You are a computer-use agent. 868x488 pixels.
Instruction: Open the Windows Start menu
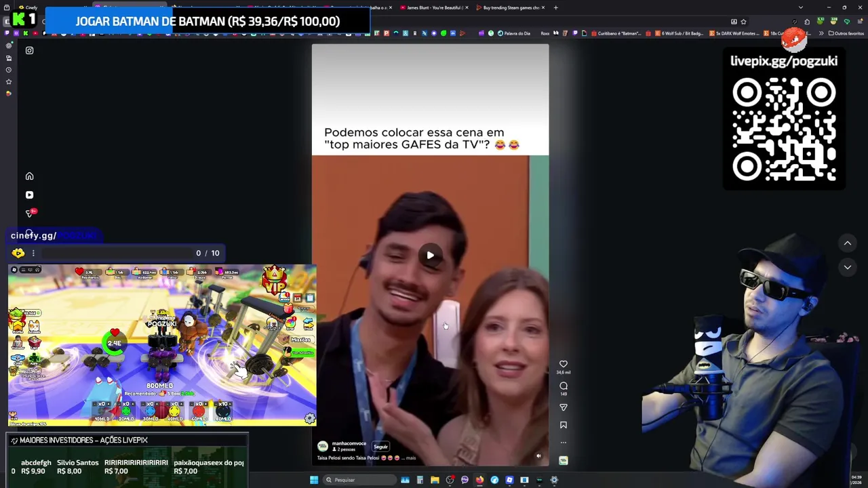(314, 480)
